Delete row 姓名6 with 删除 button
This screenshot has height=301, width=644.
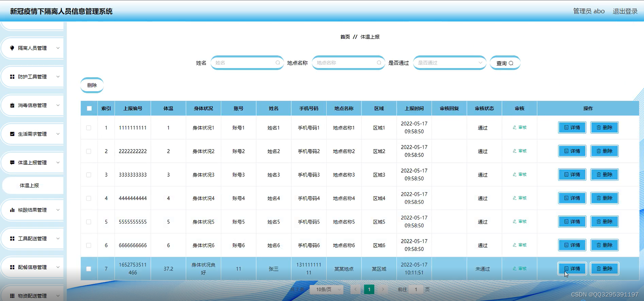604,245
